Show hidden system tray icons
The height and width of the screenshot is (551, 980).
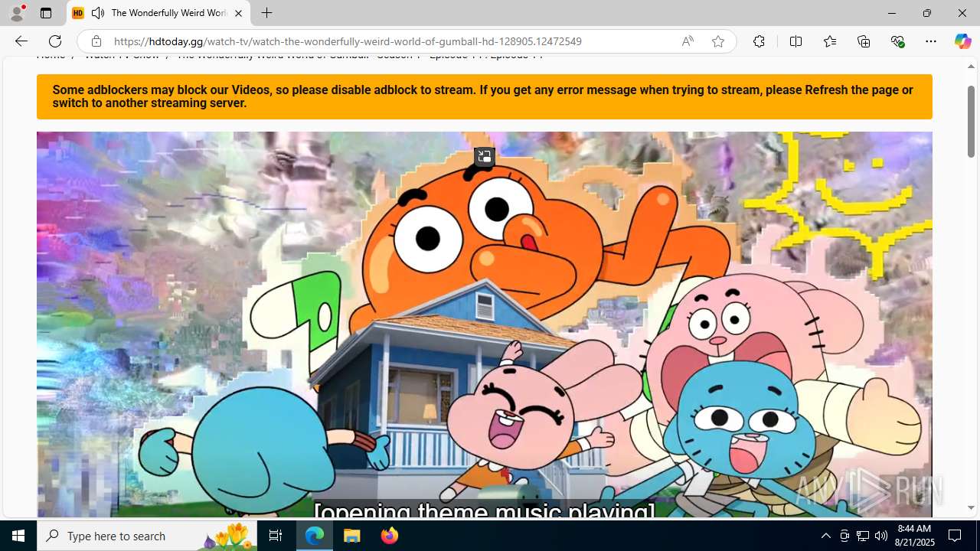tap(825, 536)
